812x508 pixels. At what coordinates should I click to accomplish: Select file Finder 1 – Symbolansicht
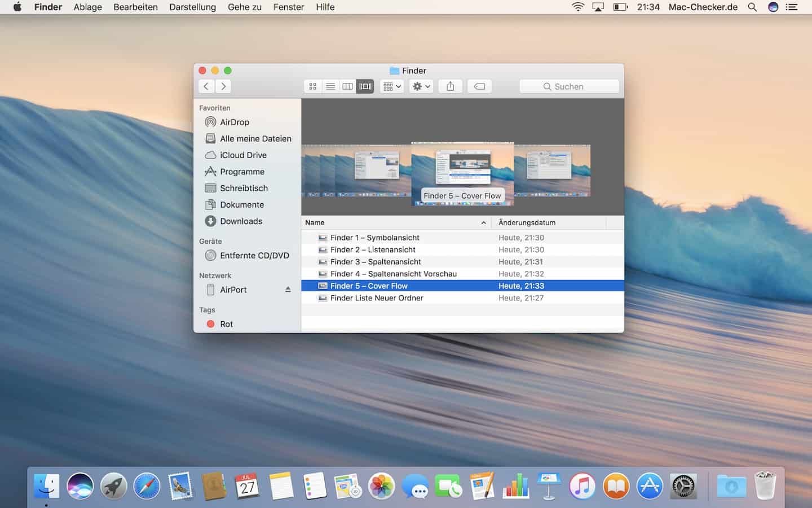coord(462,238)
